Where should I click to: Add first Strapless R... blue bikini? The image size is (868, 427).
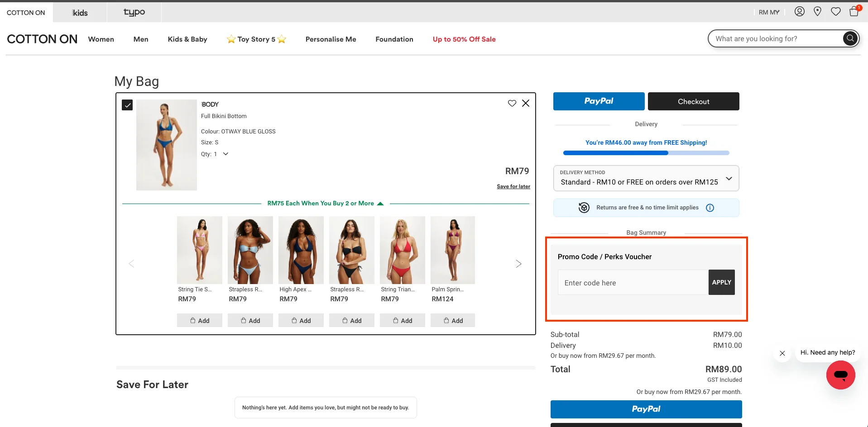(250, 320)
